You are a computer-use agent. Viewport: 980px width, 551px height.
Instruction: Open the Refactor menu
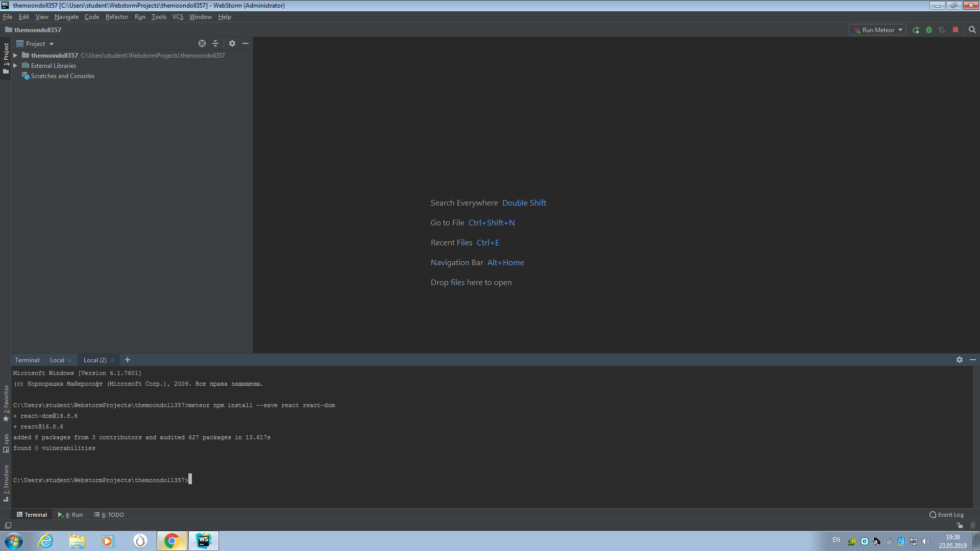[116, 17]
